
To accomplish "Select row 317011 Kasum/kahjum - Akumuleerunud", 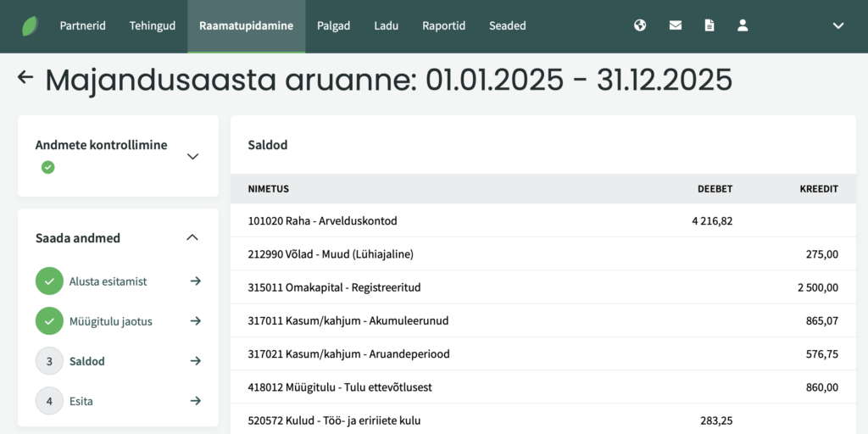I will tap(543, 320).
